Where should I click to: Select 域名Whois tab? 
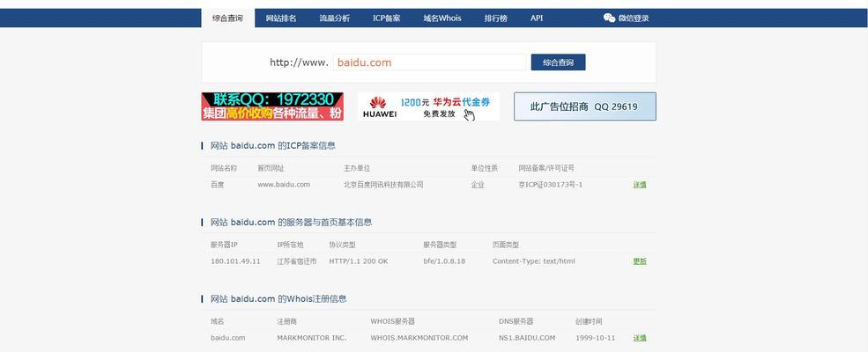[x=442, y=18]
